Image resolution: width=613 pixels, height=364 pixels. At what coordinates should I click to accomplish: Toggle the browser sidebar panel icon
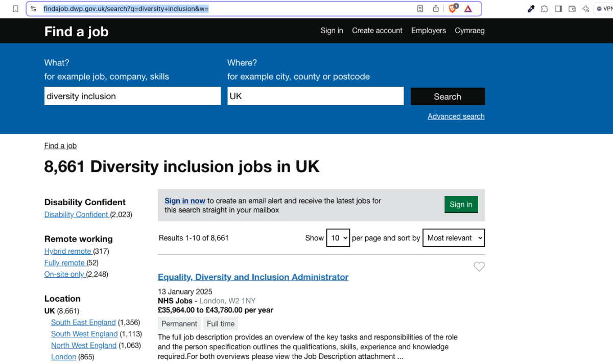[558, 9]
